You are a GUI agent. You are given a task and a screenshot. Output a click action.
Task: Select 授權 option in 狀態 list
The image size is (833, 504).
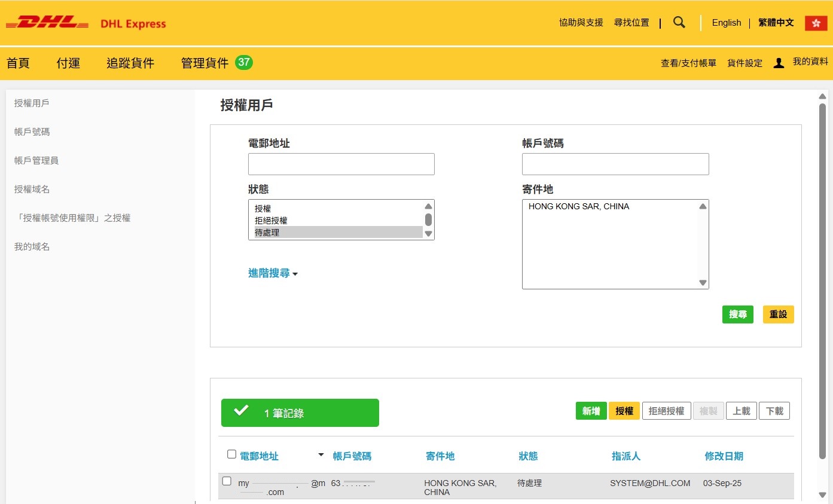(338, 208)
